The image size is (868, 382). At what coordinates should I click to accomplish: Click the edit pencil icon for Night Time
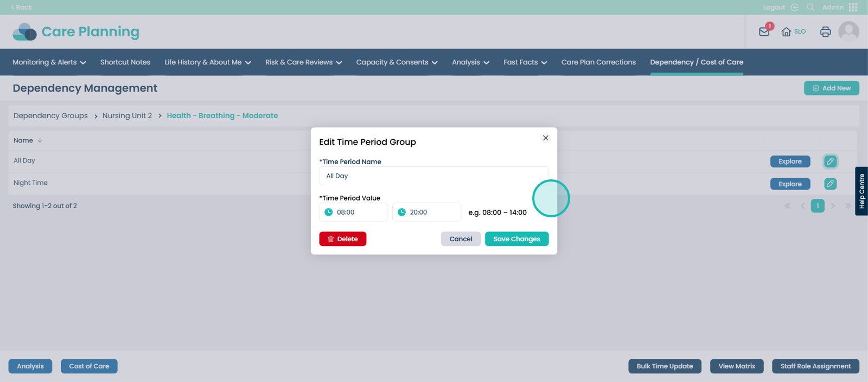point(830,184)
